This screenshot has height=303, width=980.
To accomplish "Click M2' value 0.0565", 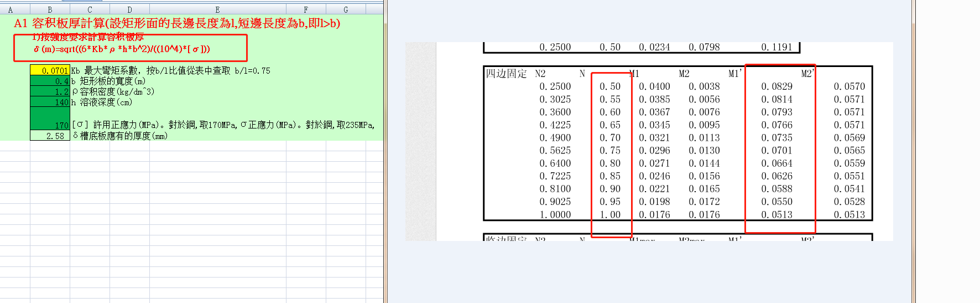I will (849, 150).
